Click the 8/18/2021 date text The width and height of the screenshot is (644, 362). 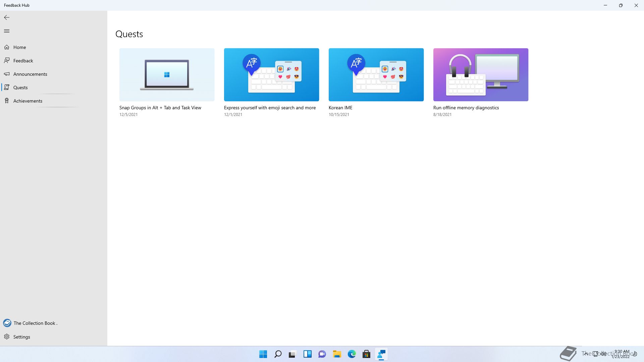pos(442,115)
